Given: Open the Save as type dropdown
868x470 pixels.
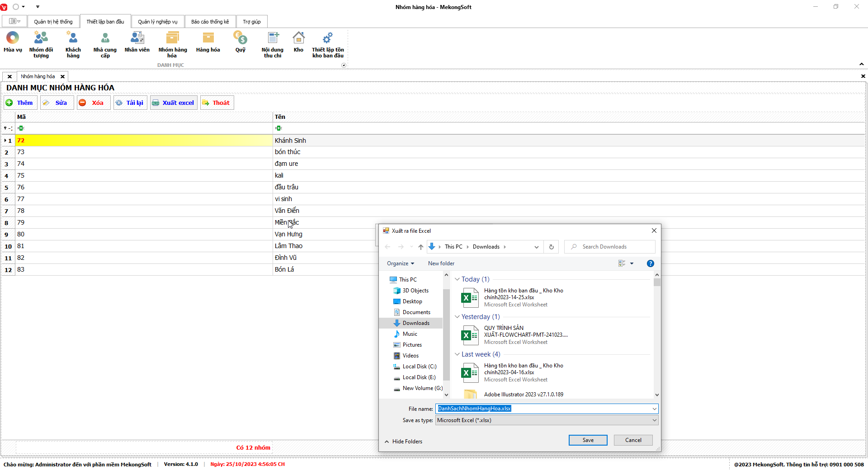Looking at the screenshot, I should 547,420.
